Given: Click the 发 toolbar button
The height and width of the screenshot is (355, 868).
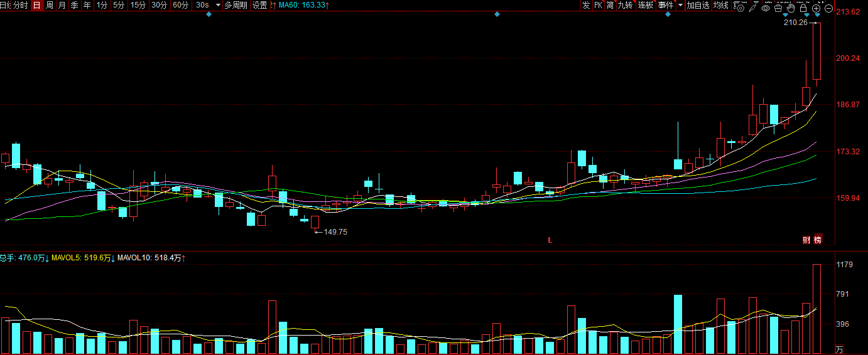Looking at the screenshot, I should [586, 5].
